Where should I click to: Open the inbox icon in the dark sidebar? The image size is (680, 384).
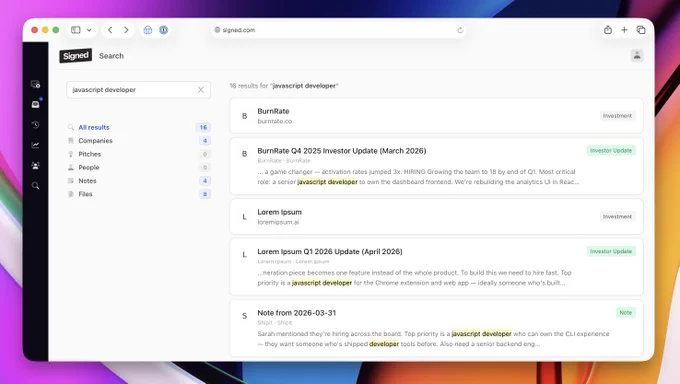[x=36, y=105]
